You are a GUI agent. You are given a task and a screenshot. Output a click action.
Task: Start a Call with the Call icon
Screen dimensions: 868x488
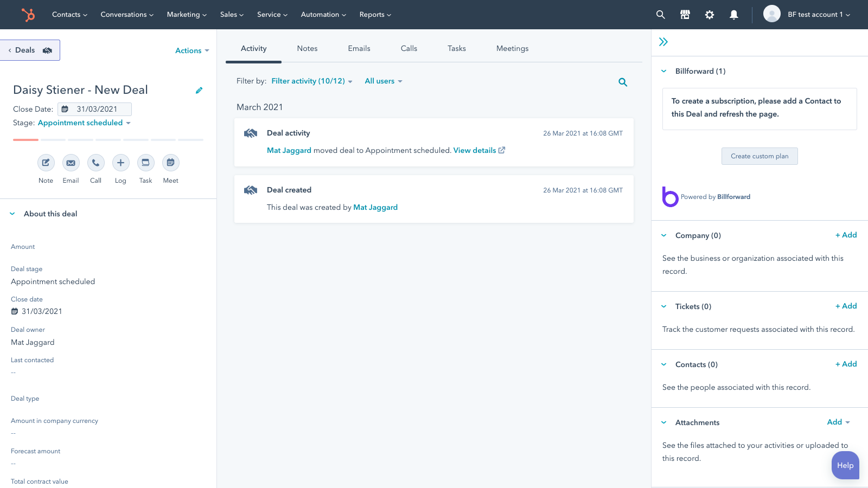coord(95,163)
